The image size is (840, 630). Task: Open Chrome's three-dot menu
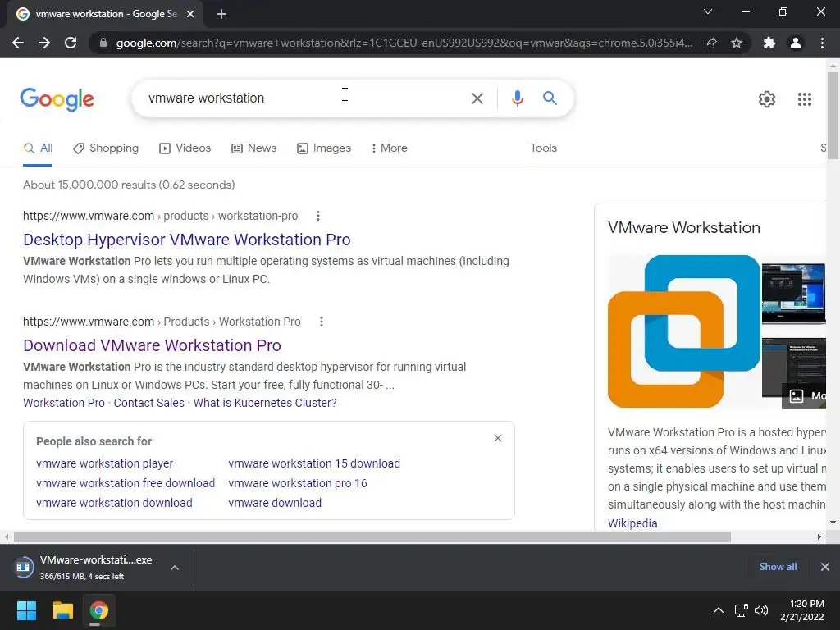click(x=822, y=43)
